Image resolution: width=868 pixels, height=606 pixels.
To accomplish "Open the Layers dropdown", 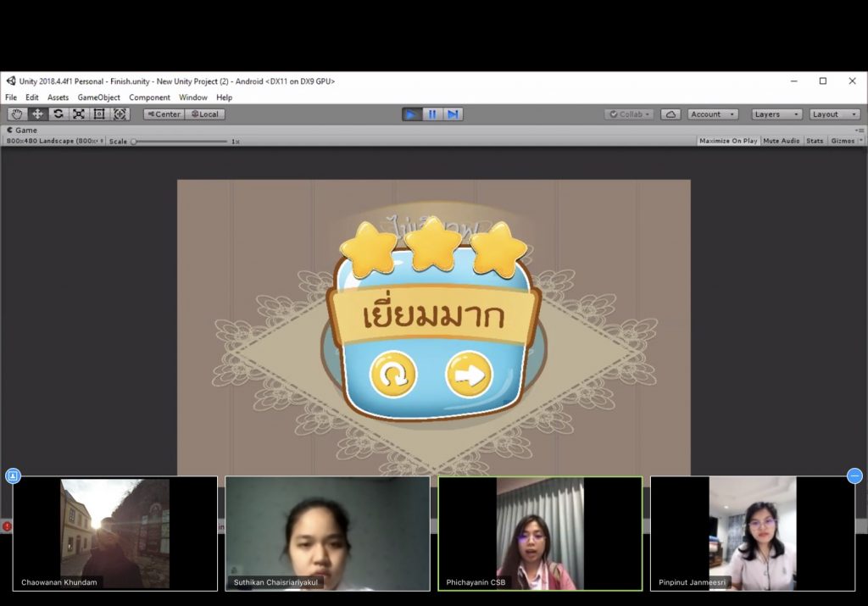I will 776,114.
